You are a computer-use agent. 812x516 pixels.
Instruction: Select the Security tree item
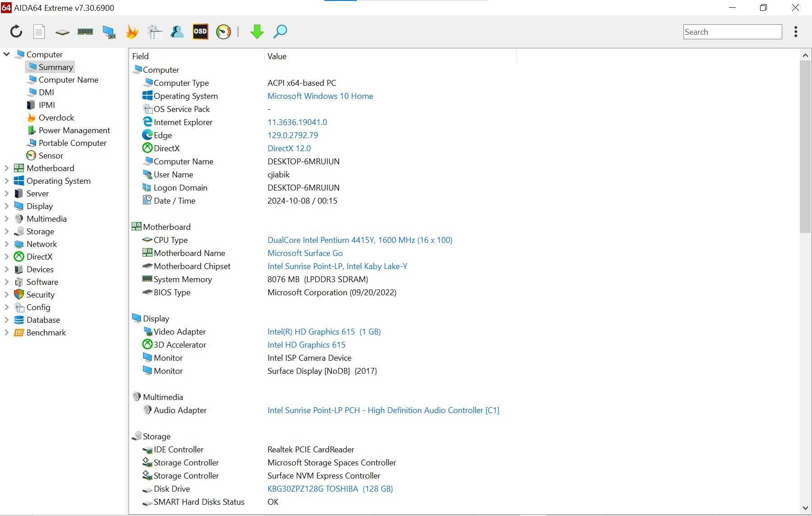pyautogui.click(x=40, y=294)
